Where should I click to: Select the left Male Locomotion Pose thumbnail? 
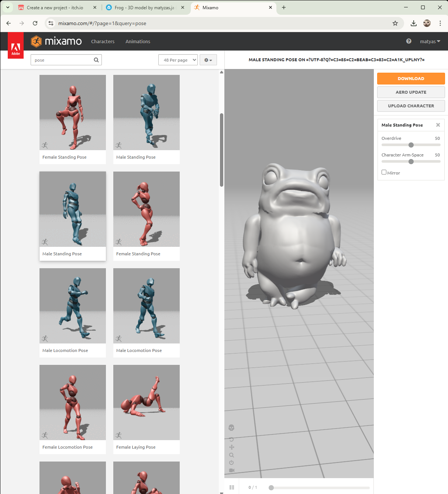(x=73, y=306)
